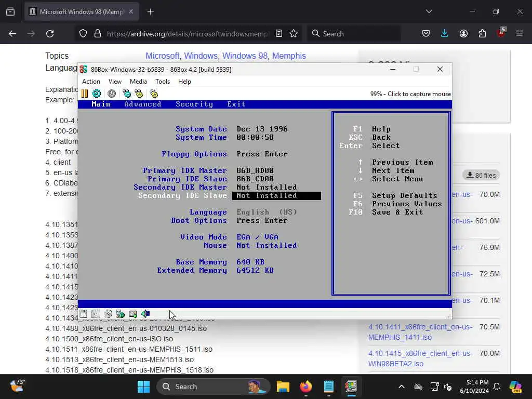This screenshot has height=399, width=532.
Task: Click the Firefox address bar URL
Action: click(188, 34)
